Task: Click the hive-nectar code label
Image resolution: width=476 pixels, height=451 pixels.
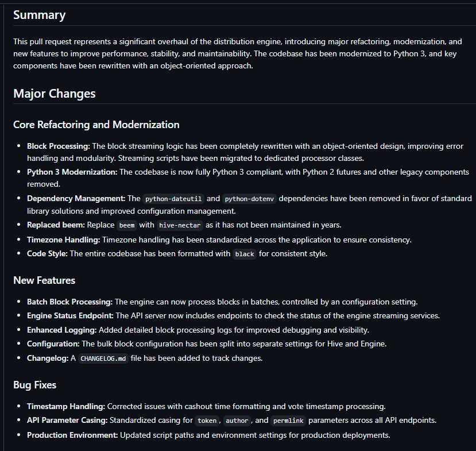Action: point(181,225)
